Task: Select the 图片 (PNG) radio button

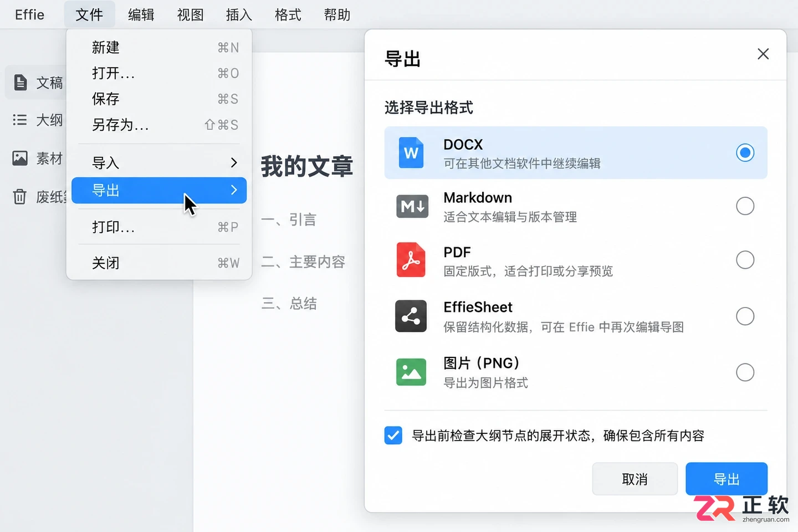Action: pyautogui.click(x=745, y=372)
